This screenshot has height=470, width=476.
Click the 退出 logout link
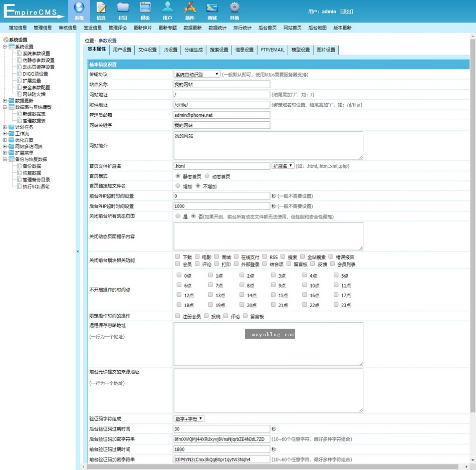point(346,12)
